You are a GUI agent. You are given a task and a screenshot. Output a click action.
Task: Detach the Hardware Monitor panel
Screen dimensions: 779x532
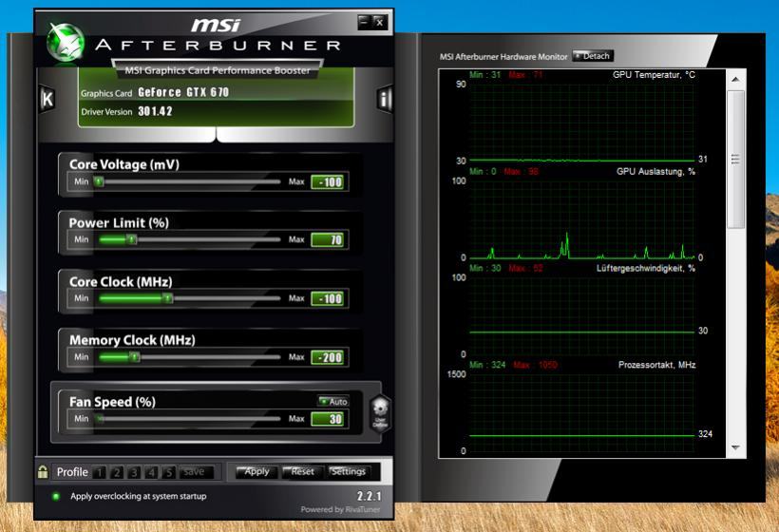click(x=593, y=56)
